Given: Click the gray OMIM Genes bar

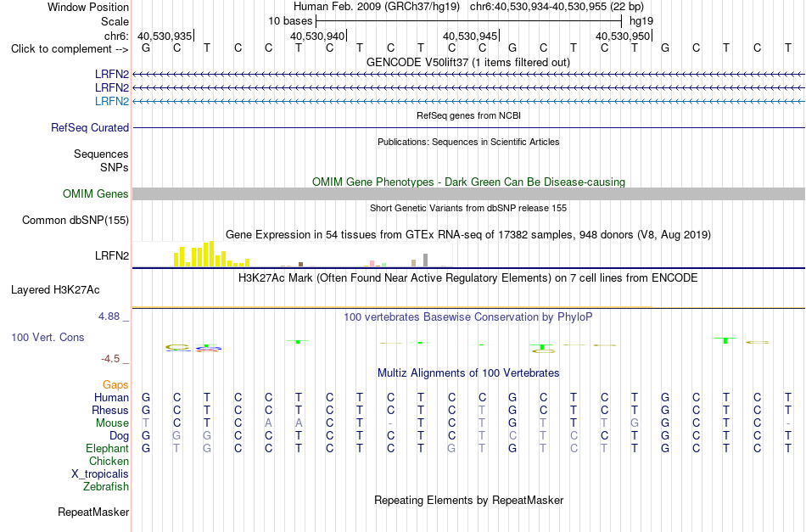Looking at the screenshot, I should click(x=468, y=193).
